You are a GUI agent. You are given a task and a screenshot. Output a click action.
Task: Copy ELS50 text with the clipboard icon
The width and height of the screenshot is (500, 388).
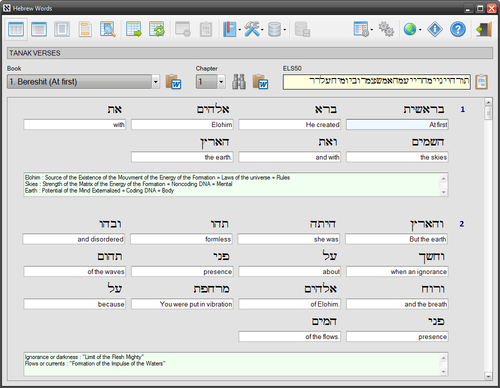click(481, 82)
